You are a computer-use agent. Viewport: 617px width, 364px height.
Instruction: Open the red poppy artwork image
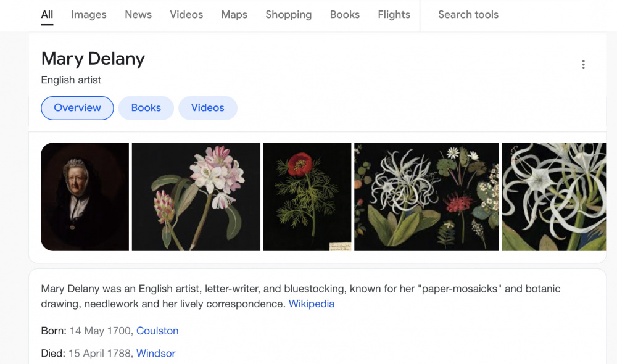point(307,197)
